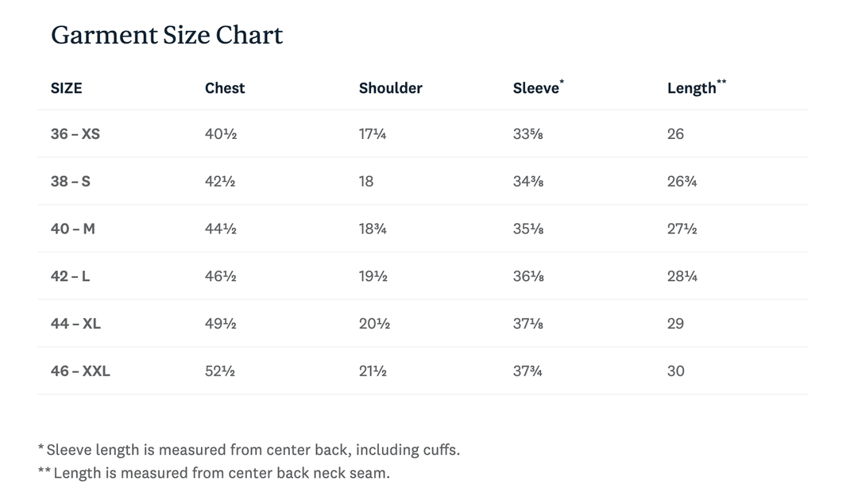858x504 pixels.
Task: Select the Length value for size XXL
Action: tap(675, 371)
